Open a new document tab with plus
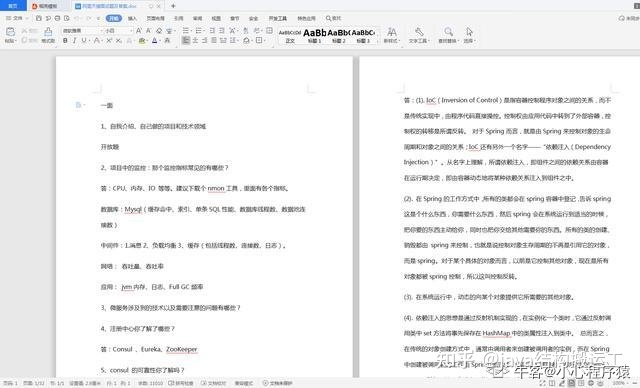The image size is (640, 388). tap(173, 6)
